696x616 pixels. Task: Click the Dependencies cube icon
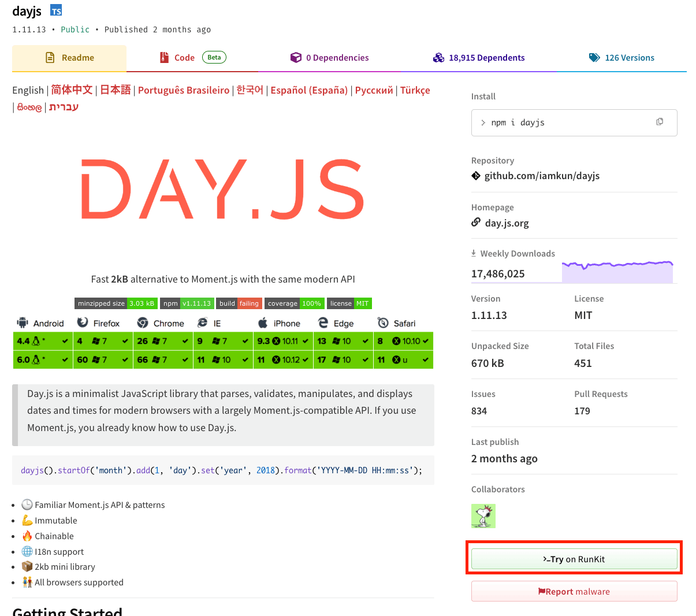click(x=296, y=58)
